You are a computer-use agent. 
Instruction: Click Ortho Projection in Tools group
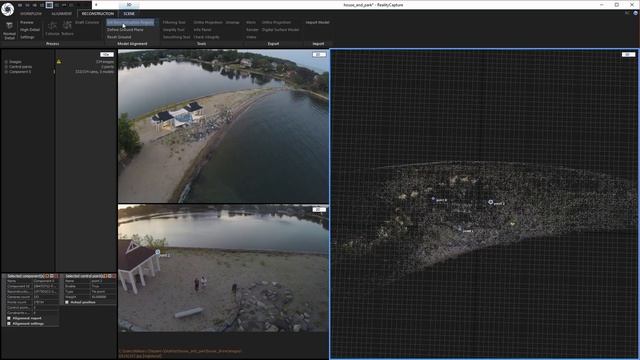pos(208,22)
